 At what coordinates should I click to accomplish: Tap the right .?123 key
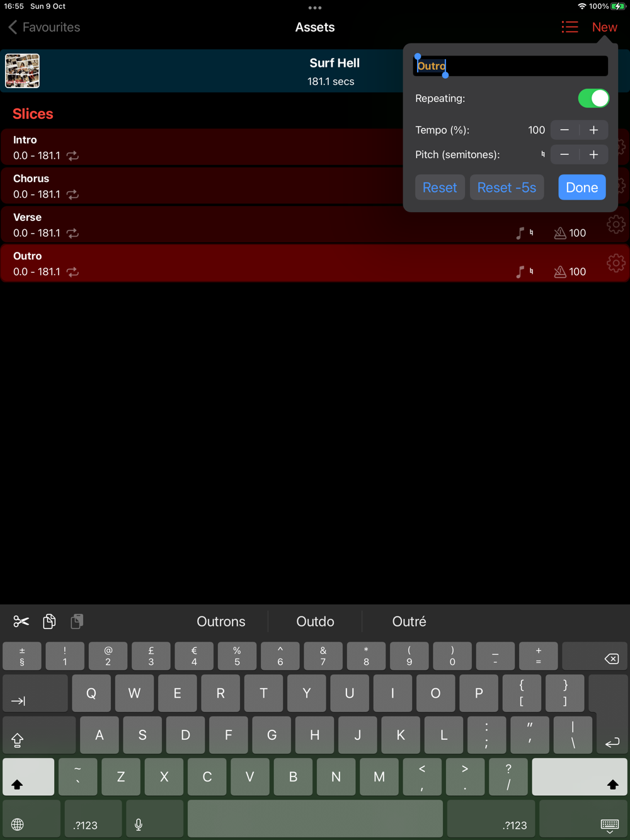(x=491, y=819)
